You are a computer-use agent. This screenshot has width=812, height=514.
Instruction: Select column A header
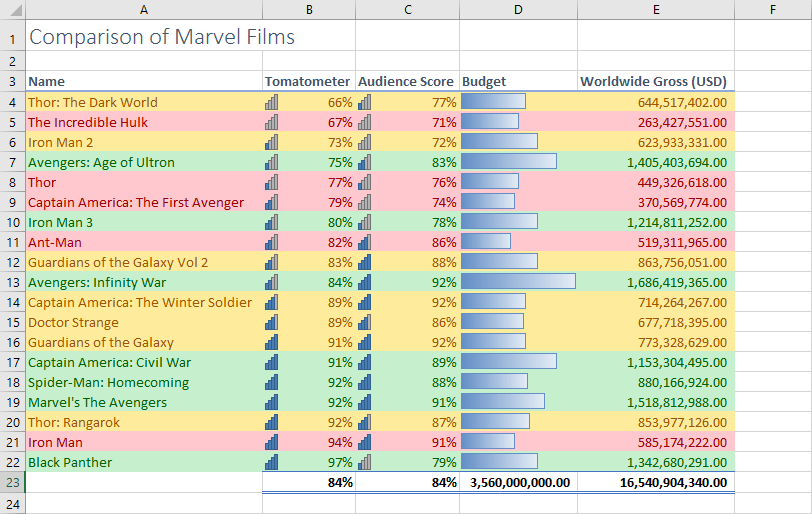coord(144,9)
